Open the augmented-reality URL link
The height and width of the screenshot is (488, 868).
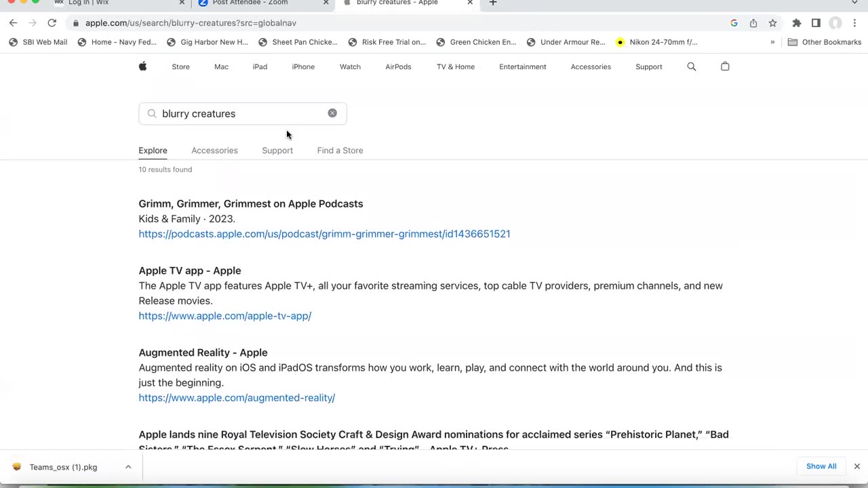237,398
